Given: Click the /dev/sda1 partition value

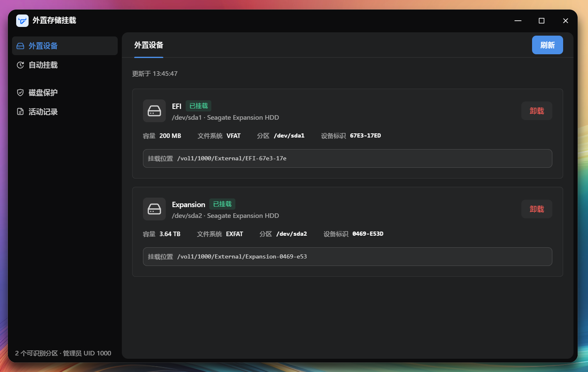Looking at the screenshot, I should coord(289,136).
